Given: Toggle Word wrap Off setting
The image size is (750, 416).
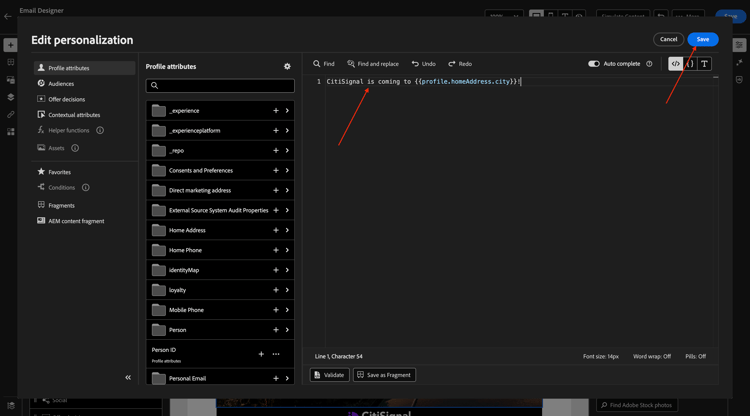Looking at the screenshot, I should pyautogui.click(x=652, y=356).
